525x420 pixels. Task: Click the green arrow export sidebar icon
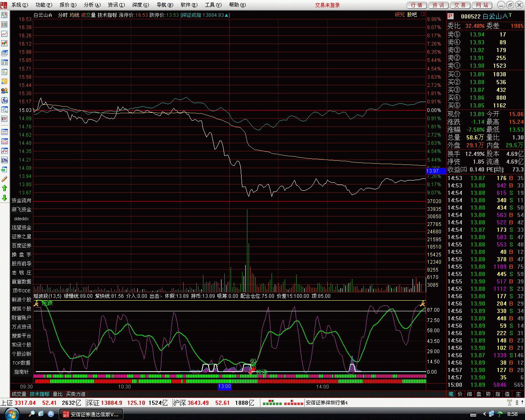click(x=5, y=169)
